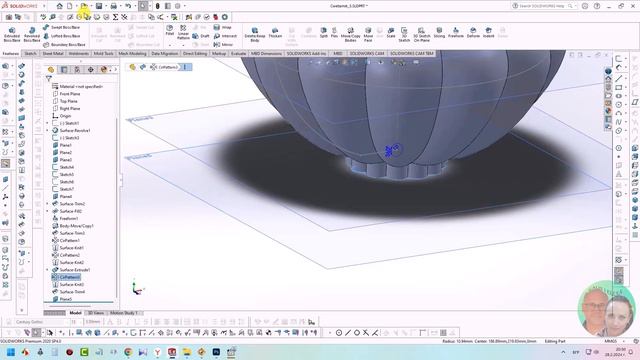Click Delete/Keep Body tool
640x360 pixels.
point(255,35)
